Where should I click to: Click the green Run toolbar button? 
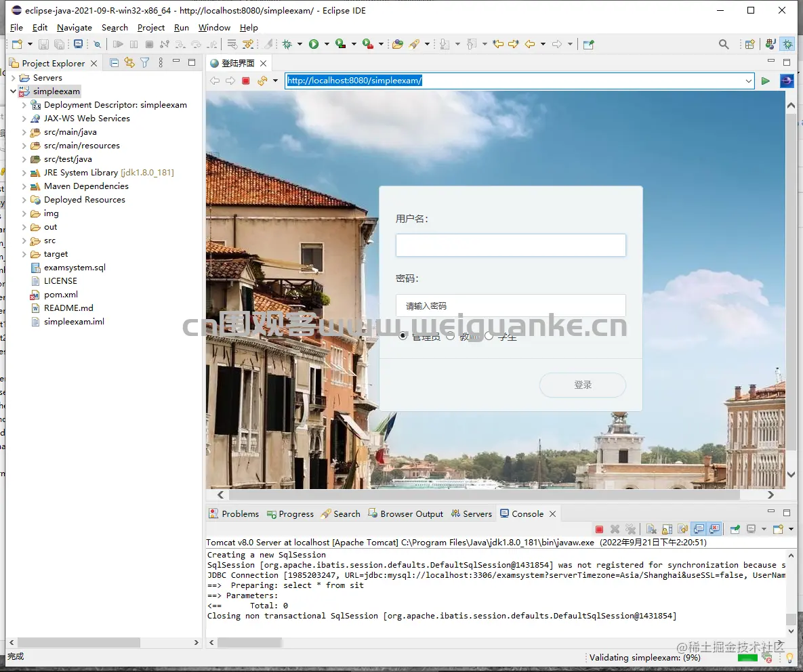[x=314, y=45]
